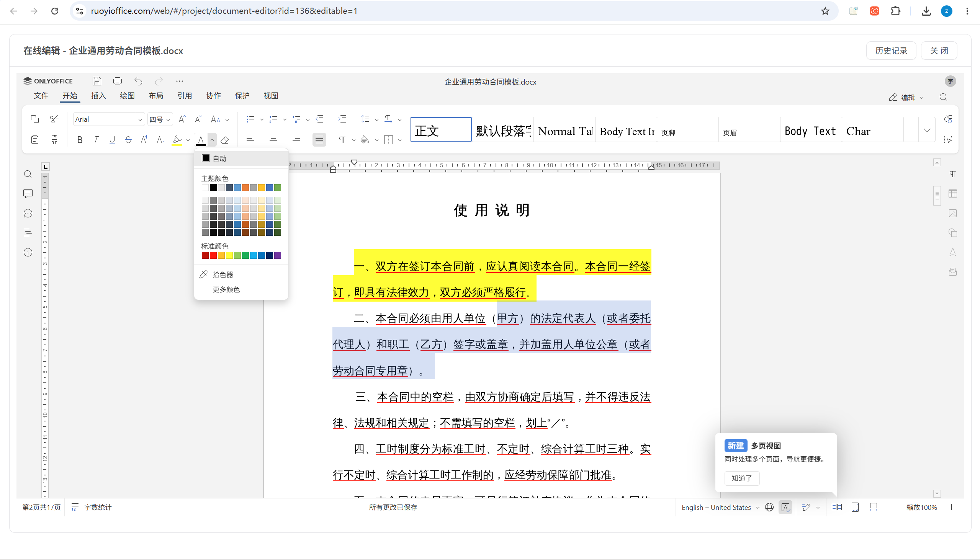Open paragraph settings in right sidebar
This screenshot has width=980, height=560.
coord(953,174)
